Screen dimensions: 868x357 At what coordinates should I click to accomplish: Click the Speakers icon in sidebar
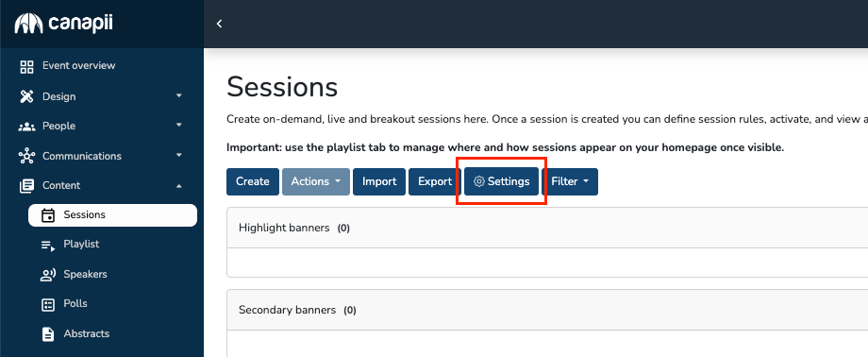pos(48,275)
